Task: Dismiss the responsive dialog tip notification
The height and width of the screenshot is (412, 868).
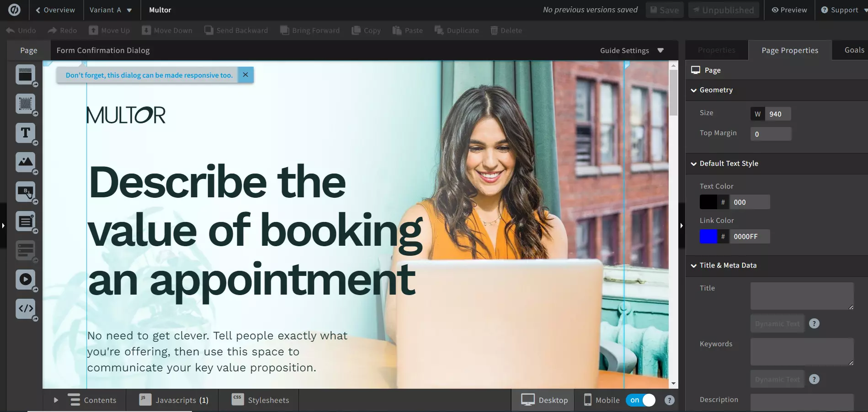Action: [x=245, y=74]
